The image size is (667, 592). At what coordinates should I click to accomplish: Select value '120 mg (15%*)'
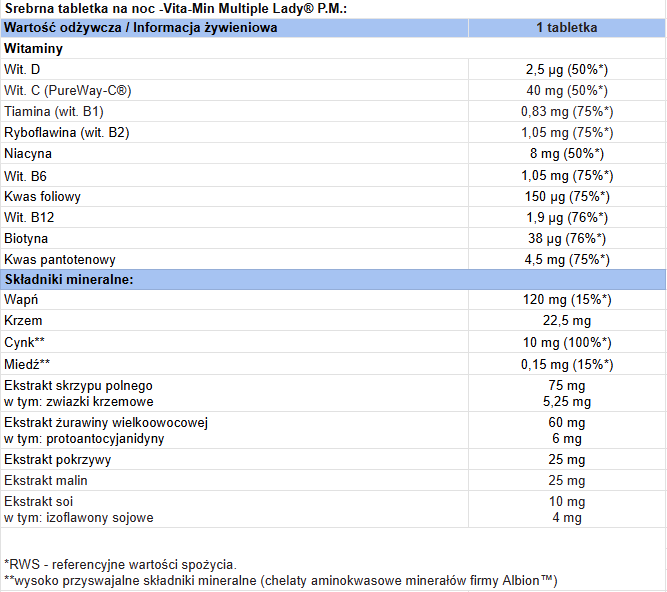click(x=567, y=299)
